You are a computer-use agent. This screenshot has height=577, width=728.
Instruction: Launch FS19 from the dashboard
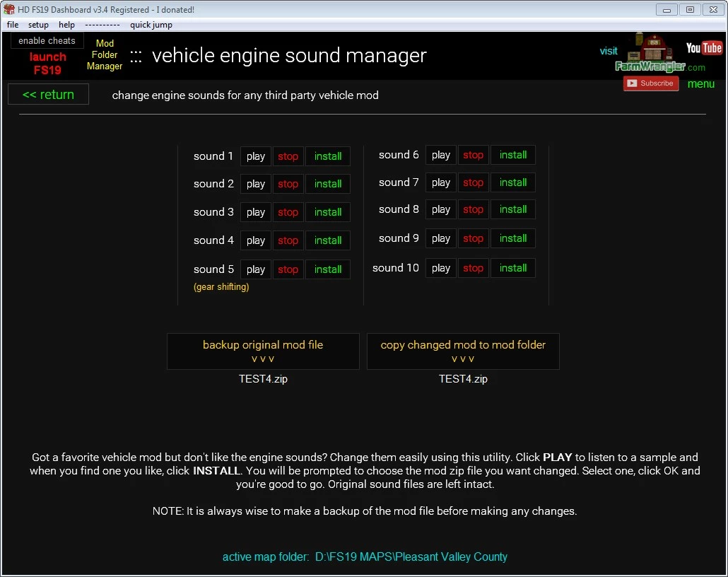47,63
